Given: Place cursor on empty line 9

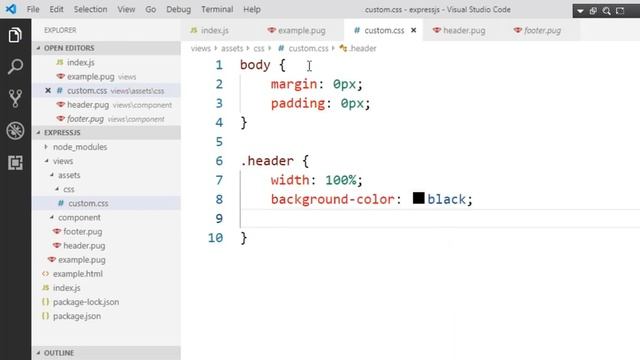Looking at the screenshot, I should [x=440, y=218].
